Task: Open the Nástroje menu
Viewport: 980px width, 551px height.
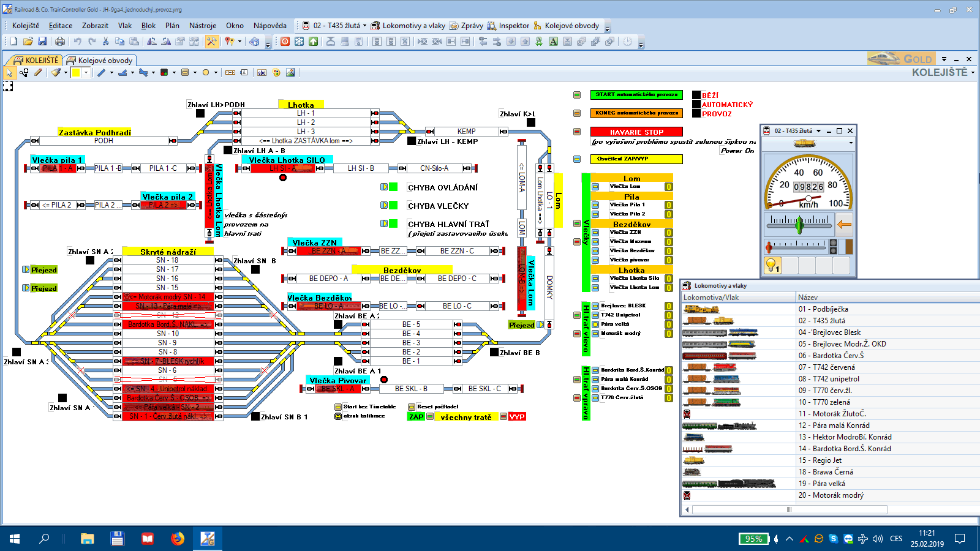Action: 203,26
